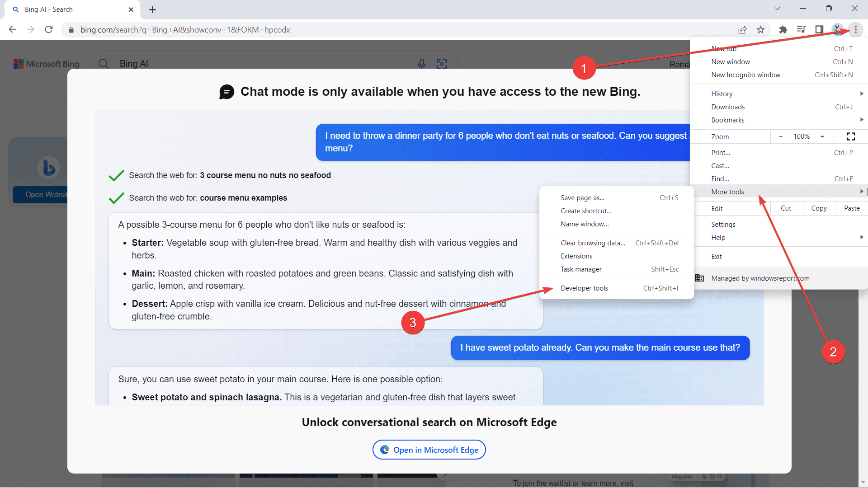Select New tab menu entry
Screen dimensions: 868x488
tap(779, 49)
